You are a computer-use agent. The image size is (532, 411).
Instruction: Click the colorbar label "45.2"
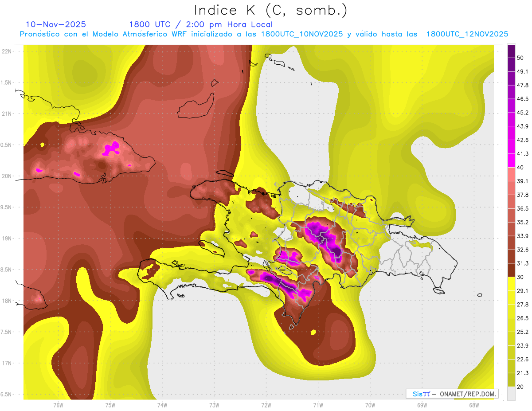coord(523,113)
